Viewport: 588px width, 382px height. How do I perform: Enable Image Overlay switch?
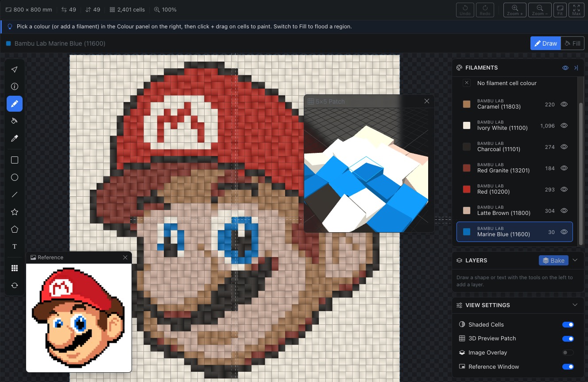(x=568, y=353)
